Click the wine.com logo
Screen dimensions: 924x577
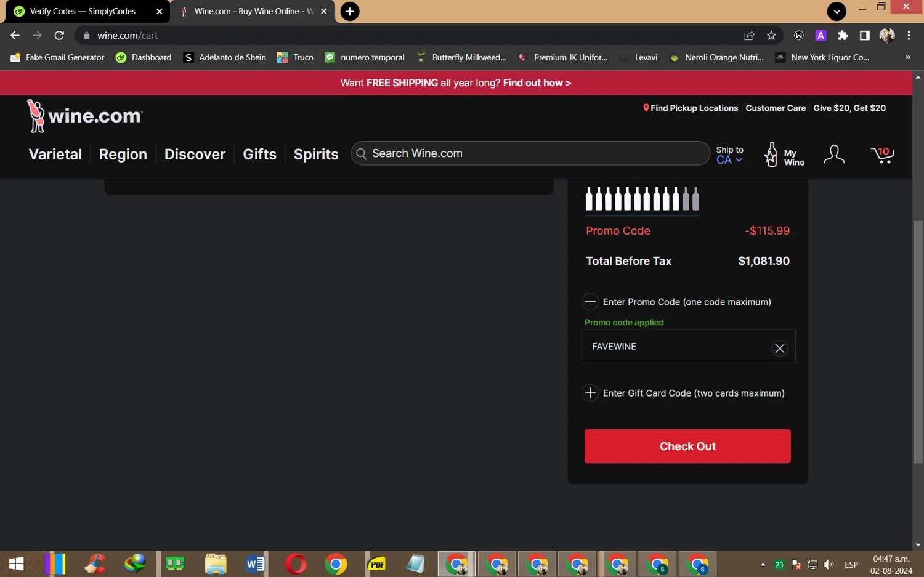(x=85, y=116)
